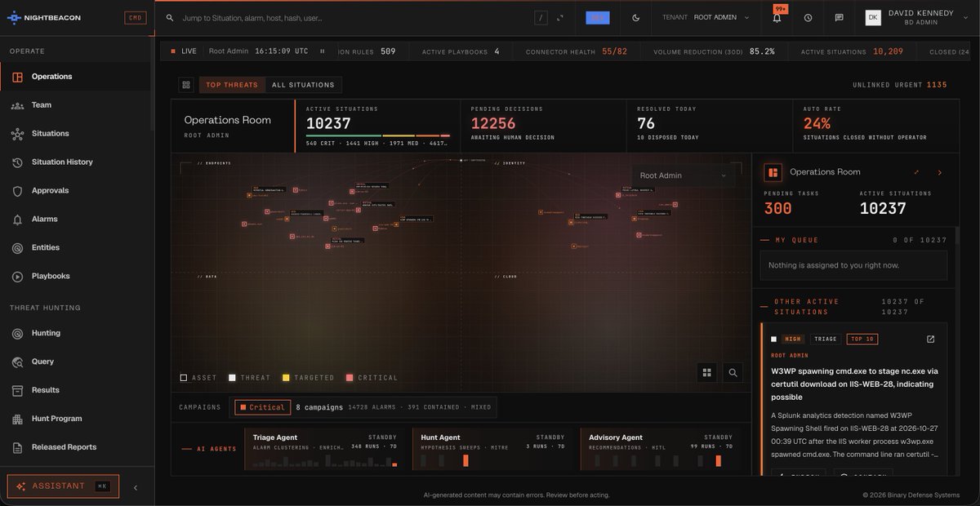This screenshot has height=506, width=980.
Task: Collapse the left sidebar with the chevron
Action: pyautogui.click(x=136, y=487)
